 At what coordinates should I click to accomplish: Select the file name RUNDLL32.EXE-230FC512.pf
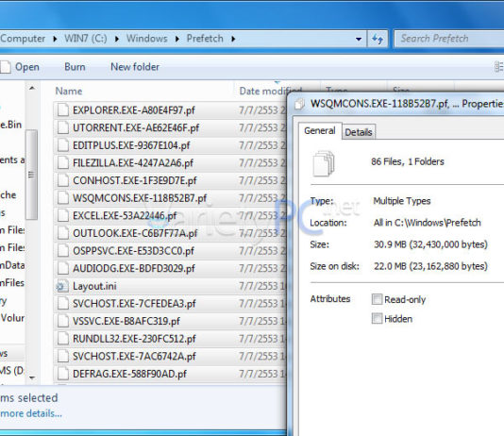[134, 339]
